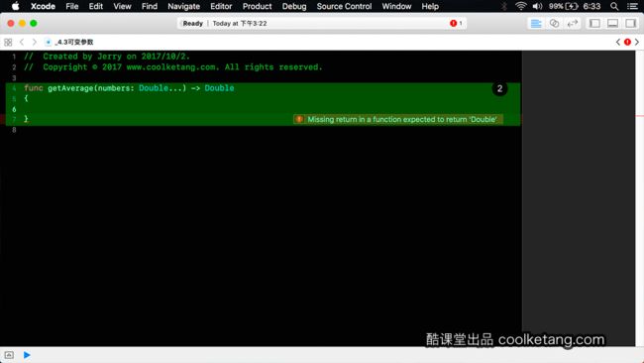
Task: Click the Missing return error message
Action: pyautogui.click(x=402, y=119)
